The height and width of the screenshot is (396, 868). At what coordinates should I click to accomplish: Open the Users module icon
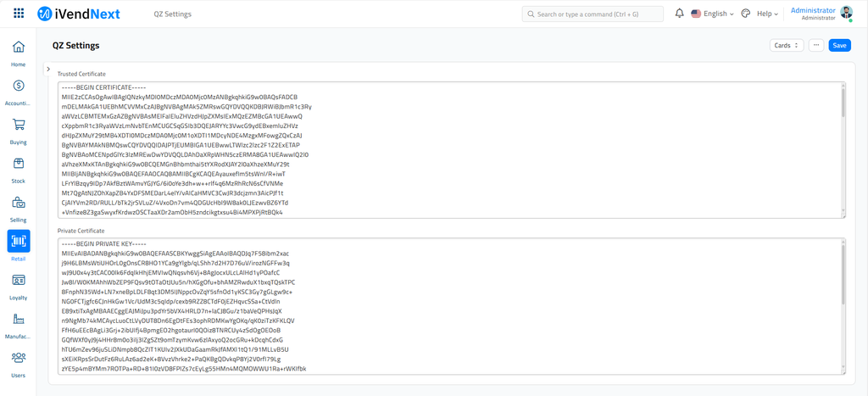tap(18, 358)
